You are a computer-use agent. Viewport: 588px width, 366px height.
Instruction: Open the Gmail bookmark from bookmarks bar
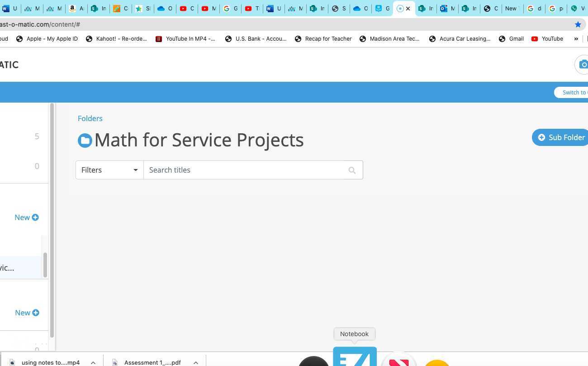point(511,39)
